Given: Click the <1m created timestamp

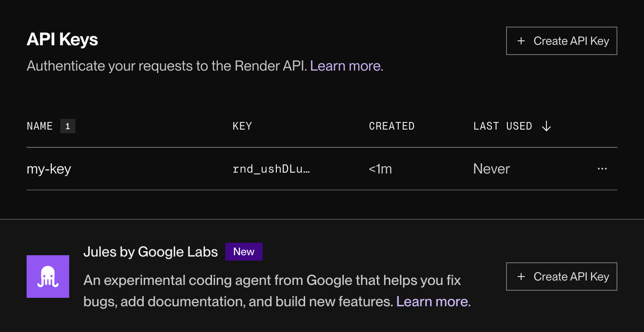Looking at the screenshot, I should (380, 169).
